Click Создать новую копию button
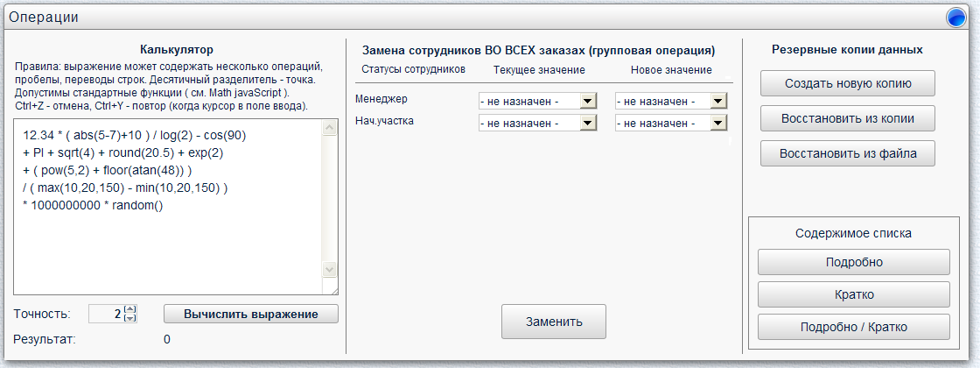The image size is (980, 368). click(x=848, y=83)
